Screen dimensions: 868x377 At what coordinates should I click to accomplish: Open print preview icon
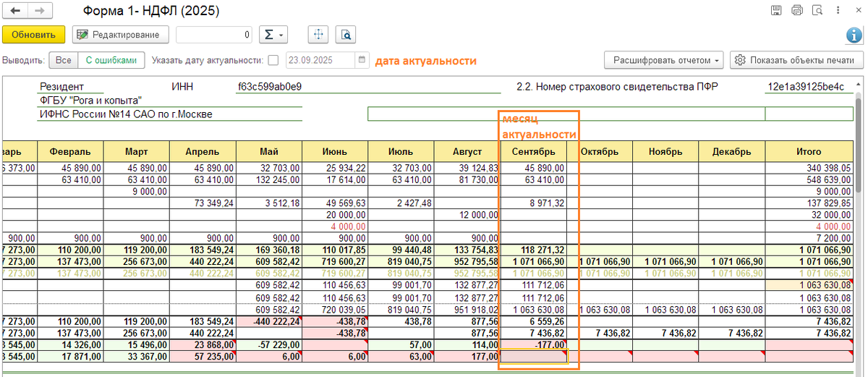(818, 10)
